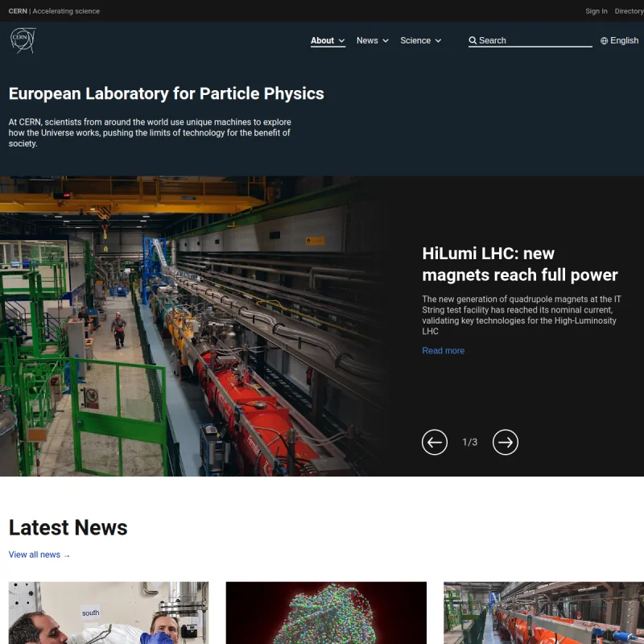Open HiLumi LHC magnets headline
Screen dimensions: 644x644
pos(519,264)
